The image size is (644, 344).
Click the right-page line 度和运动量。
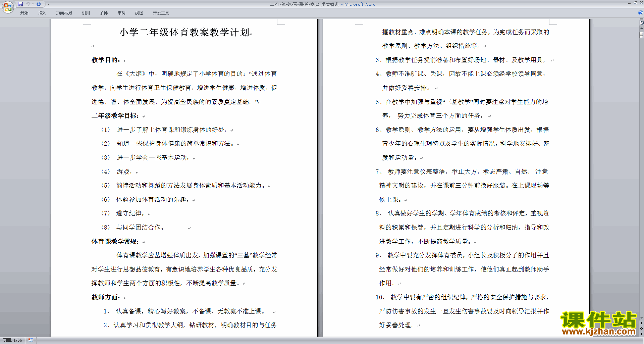coord(400,158)
